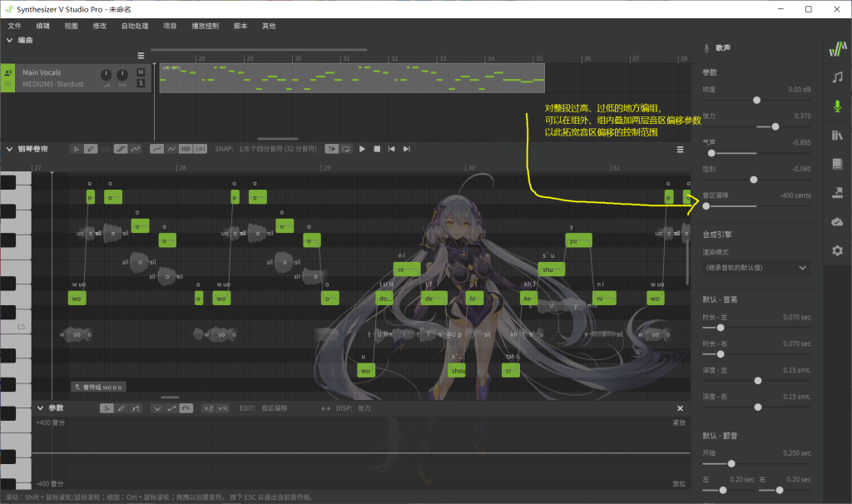
Task: Open the 播放控制 menu
Action: pos(205,26)
